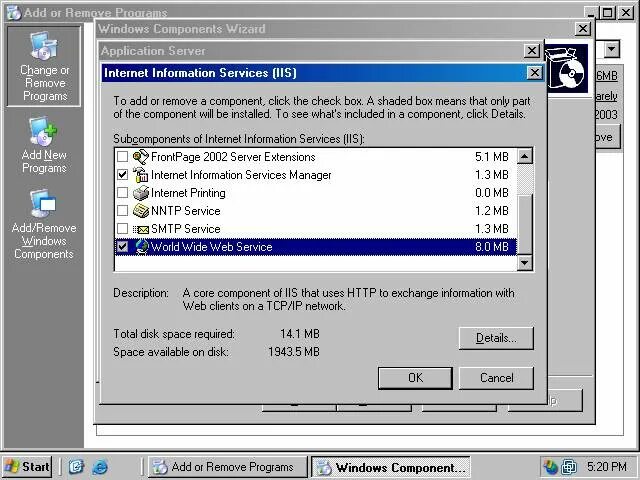The width and height of the screenshot is (640, 480).
Task: Select Internet Information Services Manager row text
Action: (x=241, y=175)
